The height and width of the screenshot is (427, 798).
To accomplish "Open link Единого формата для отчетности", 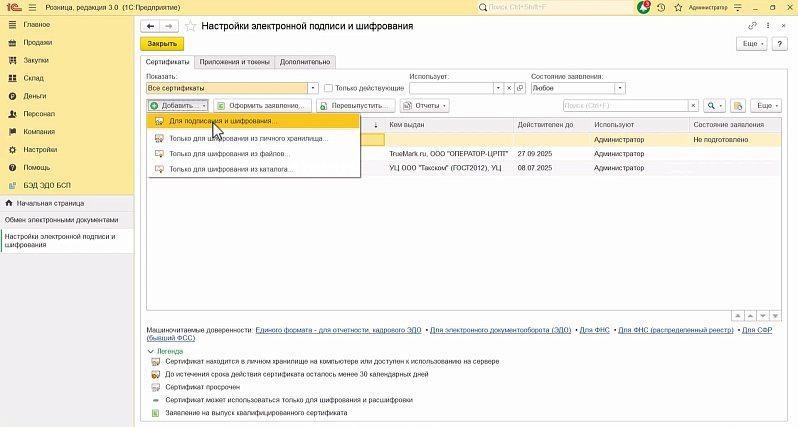I will (x=338, y=330).
